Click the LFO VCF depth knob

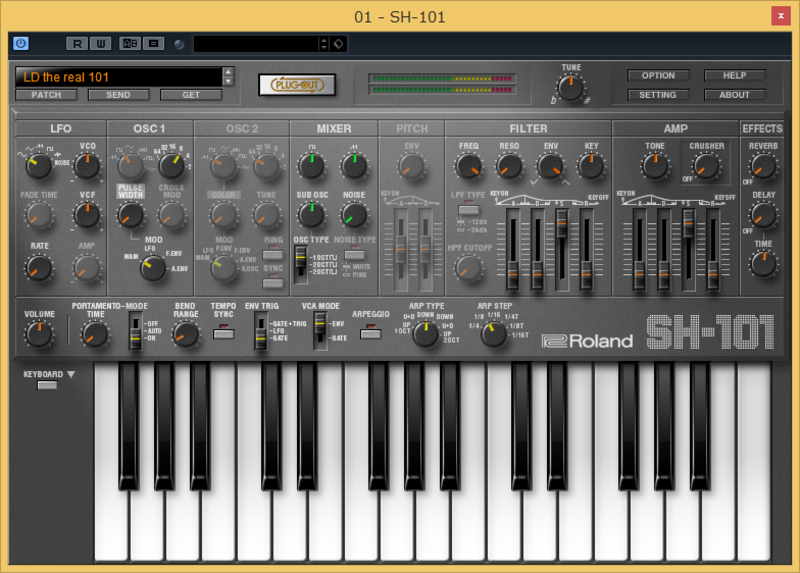click(87, 215)
